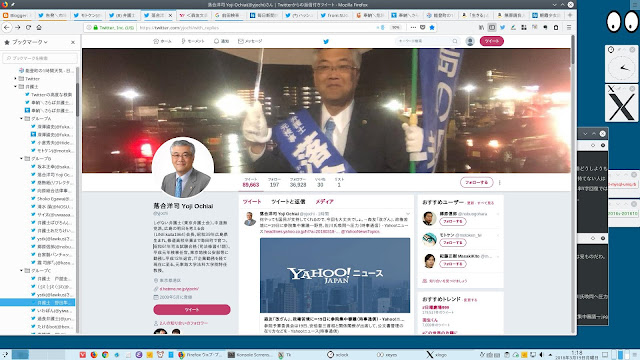
Task: Select the ツイートと返信 tab
Action: 288,202
